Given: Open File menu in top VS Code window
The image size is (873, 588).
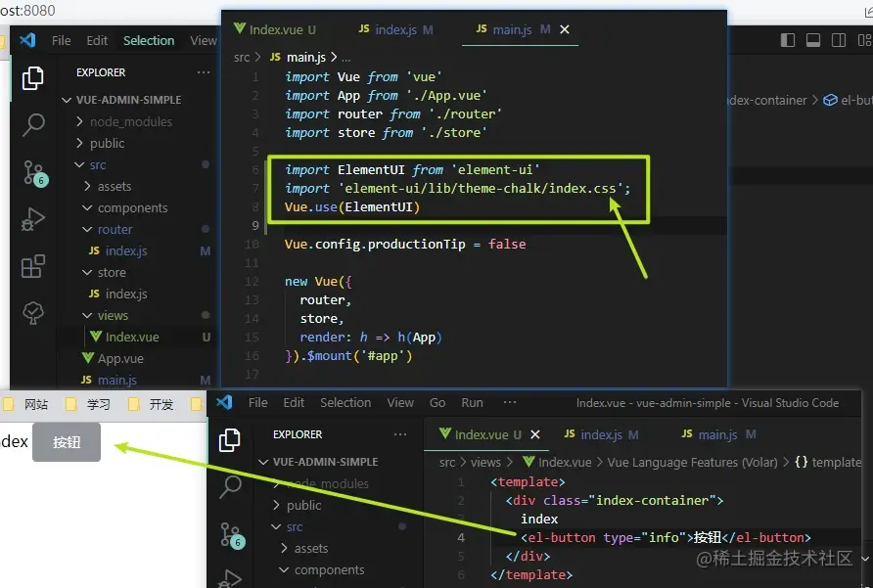Looking at the screenshot, I should (x=62, y=41).
